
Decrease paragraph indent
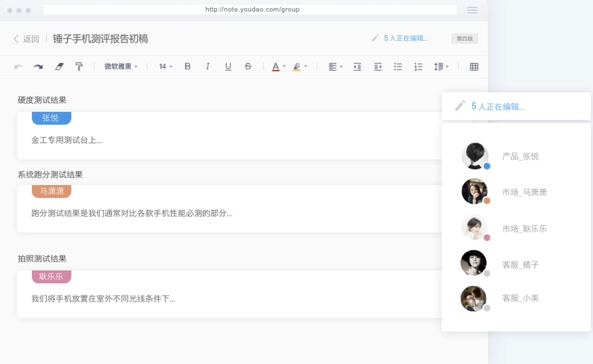(377, 67)
